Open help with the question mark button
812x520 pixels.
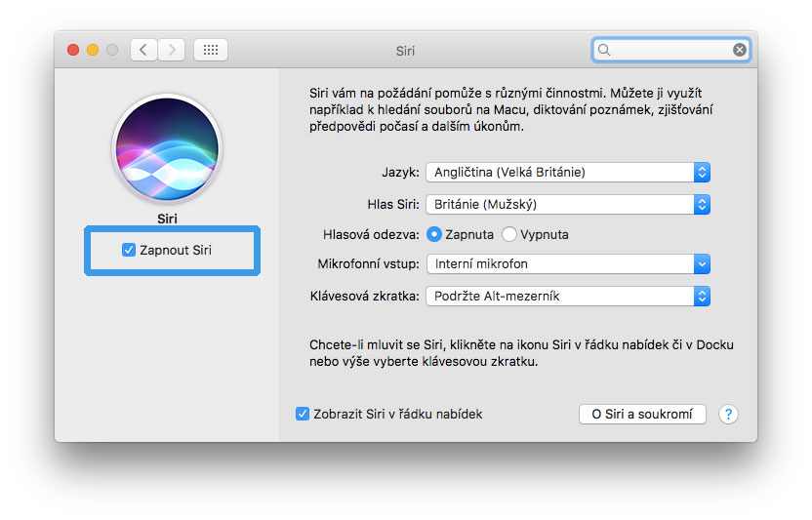(728, 414)
